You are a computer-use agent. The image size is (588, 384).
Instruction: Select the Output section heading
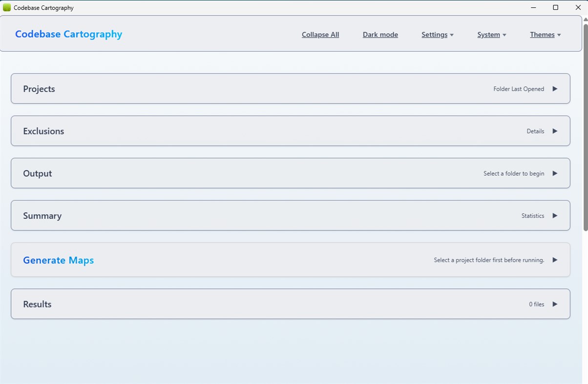[x=38, y=173]
